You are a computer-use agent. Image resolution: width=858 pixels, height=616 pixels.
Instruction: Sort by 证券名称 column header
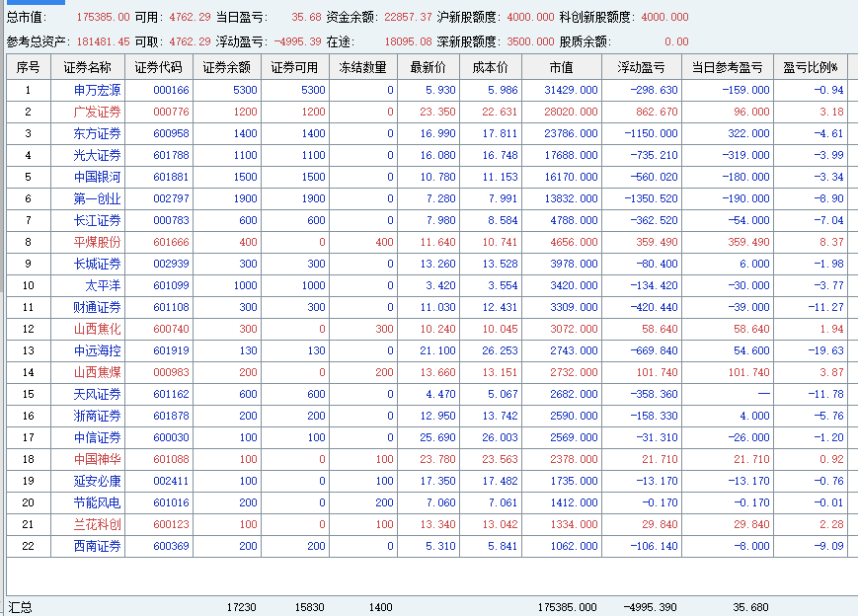tap(88, 68)
